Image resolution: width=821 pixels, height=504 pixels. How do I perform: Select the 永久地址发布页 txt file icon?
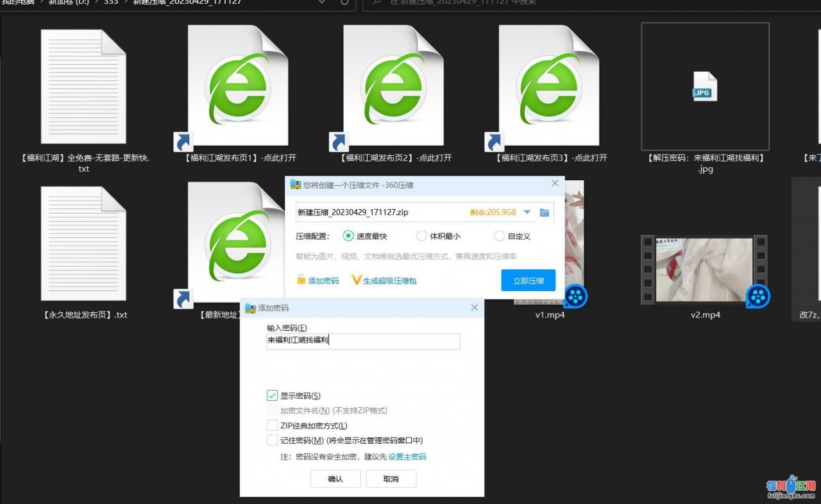coord(84,244)
